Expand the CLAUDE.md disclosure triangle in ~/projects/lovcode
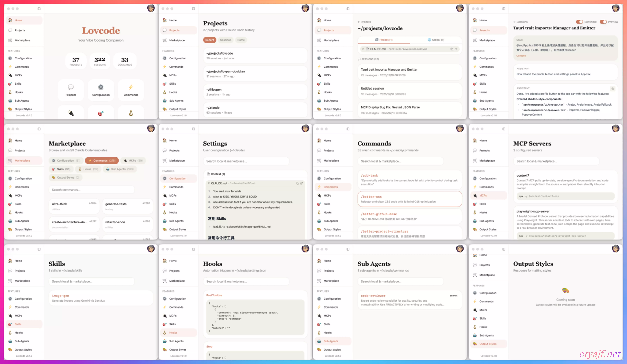627x364 pixels. click(x=363, y=49)
